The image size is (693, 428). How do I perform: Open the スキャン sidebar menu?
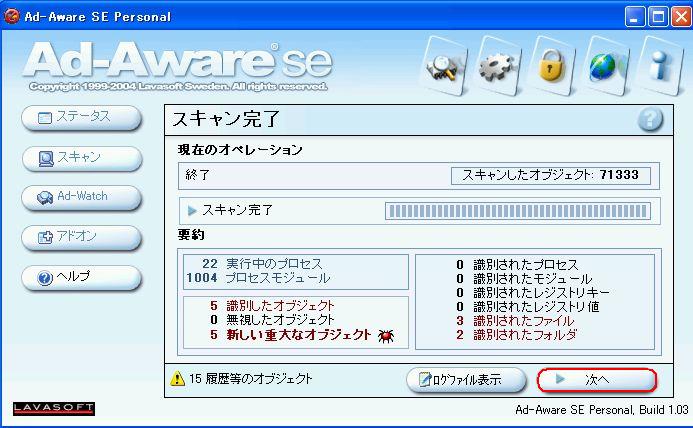(81, 158)
